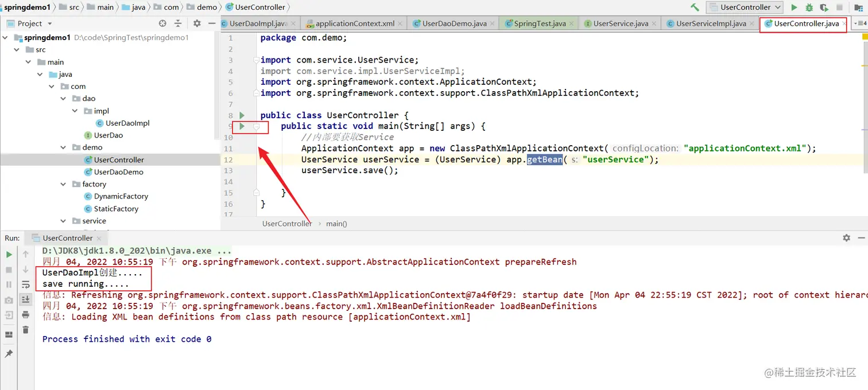Collapse the java folder
Image resolution: width=868 pixels, height=390 pixels.
pos(40,75)
